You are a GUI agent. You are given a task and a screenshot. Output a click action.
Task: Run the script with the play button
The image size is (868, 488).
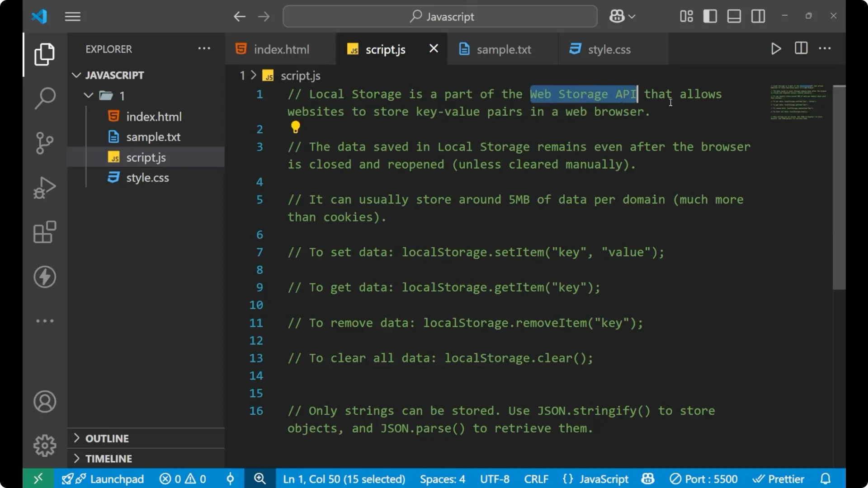[776, 49]
